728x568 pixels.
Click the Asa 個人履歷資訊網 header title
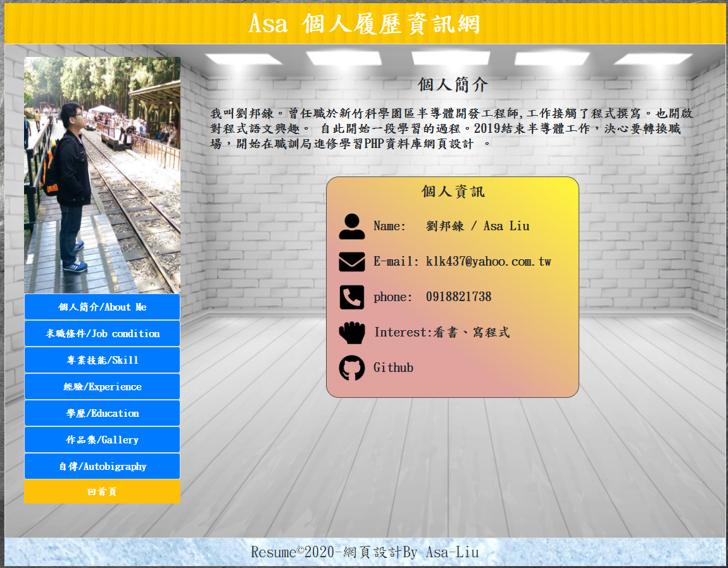click(365, 24)
